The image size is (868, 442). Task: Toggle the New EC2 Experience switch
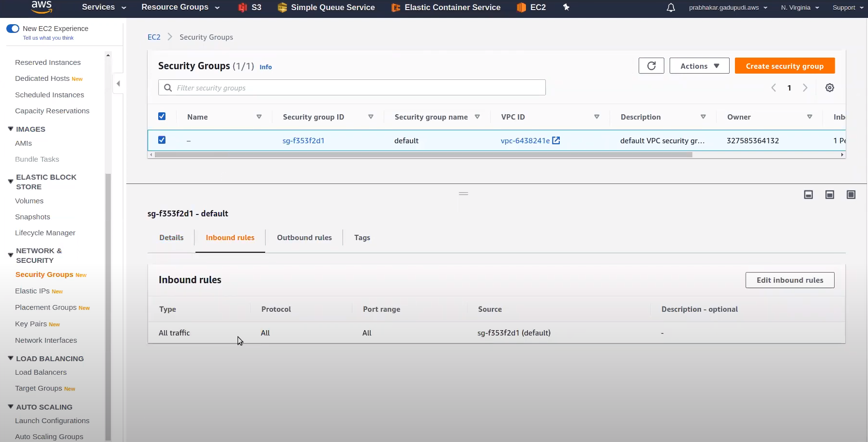coord(13,29)
